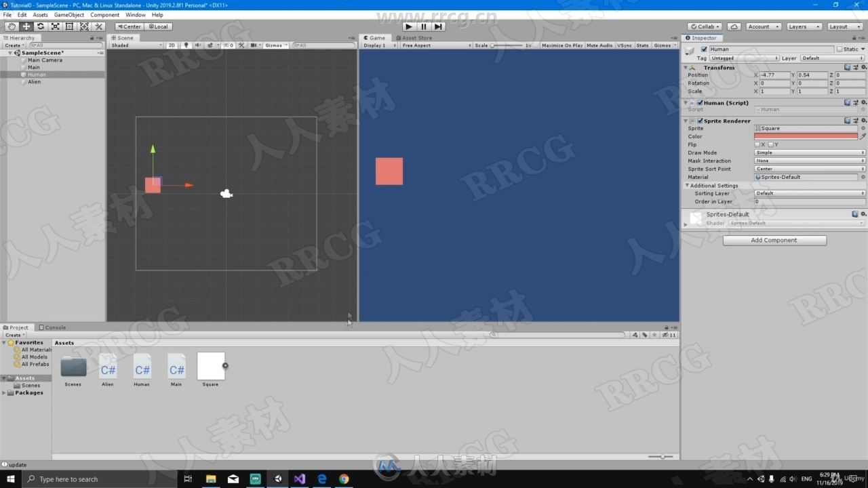Toggle scene effects icon
This screenshot has height=488, width=868.
(212, 45)
